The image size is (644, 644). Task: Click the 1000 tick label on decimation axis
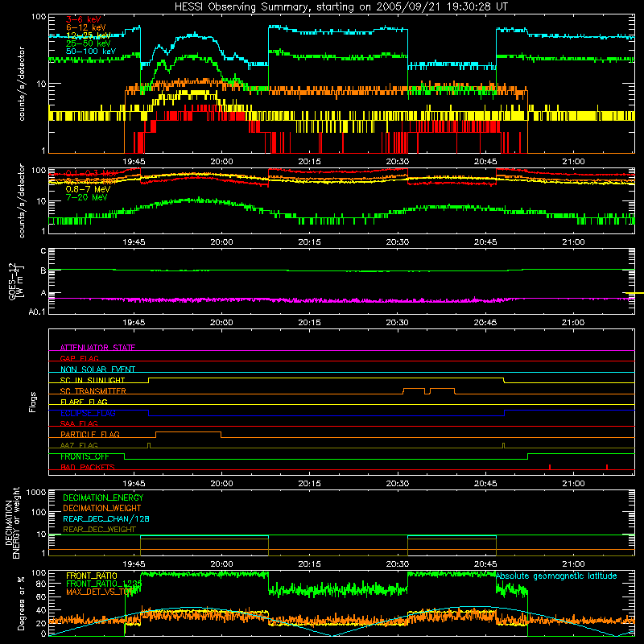[36, 492]
